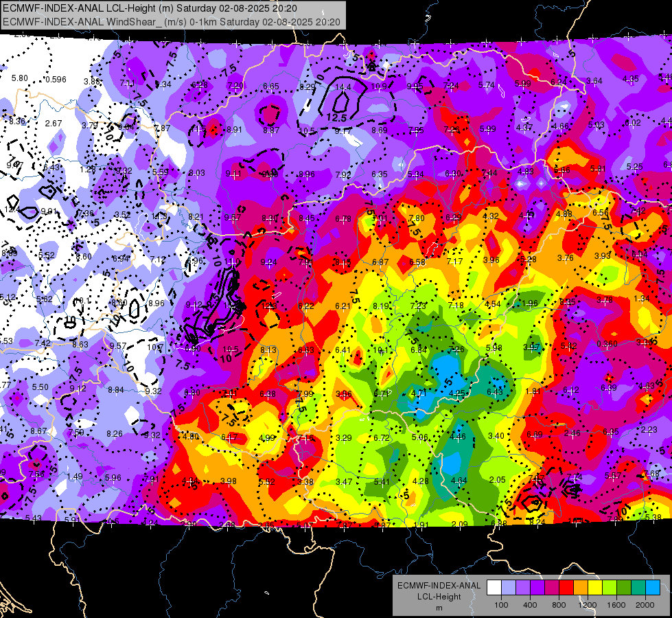Click the grid value '2.05'
The image size is (672, 618).
[x=497, y=479]
